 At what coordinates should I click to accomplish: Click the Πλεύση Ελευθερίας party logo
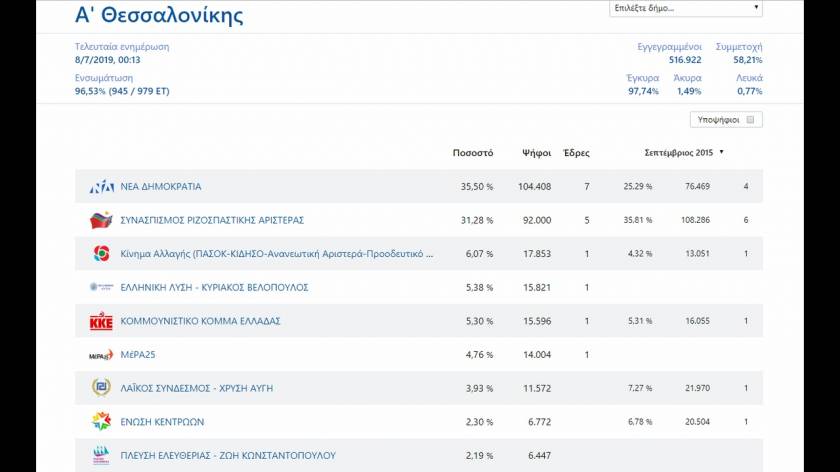coord(101,455)
